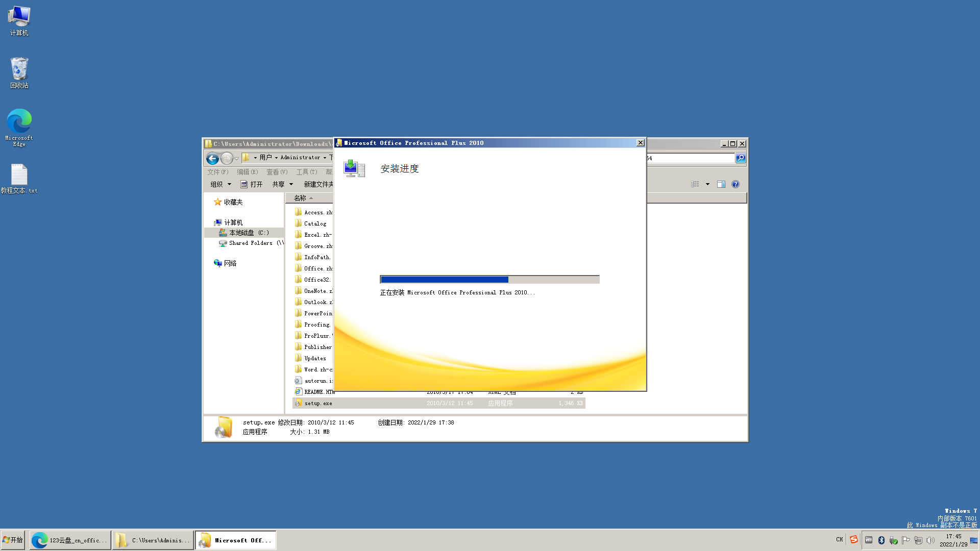This screenshot has height=551, width=980.
Task: Select 本地磁盘 (C:) in navigation pane
Action: click(x=244, y=233)
